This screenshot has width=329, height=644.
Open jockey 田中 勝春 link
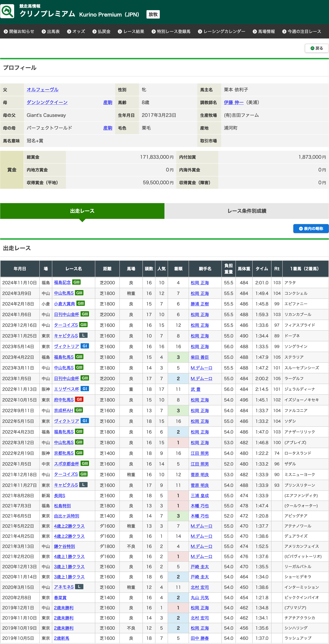tap(200, 638)
